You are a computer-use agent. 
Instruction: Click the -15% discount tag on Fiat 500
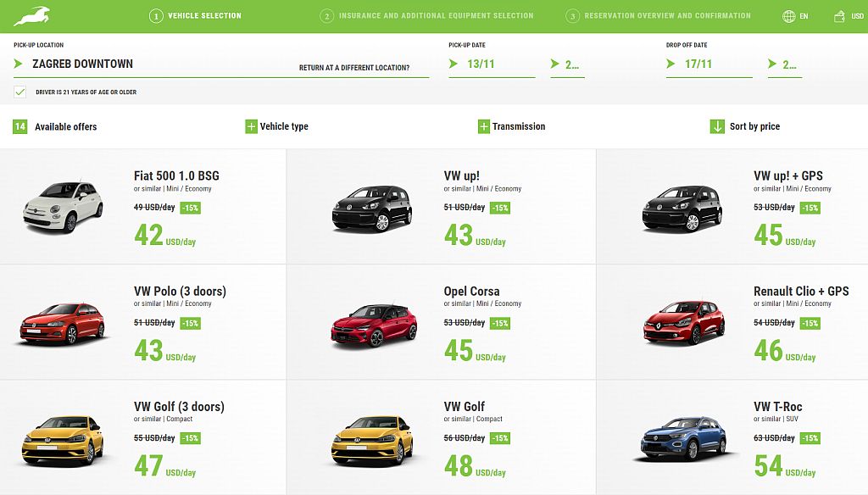pyautogui.click(x=190, y=208)
